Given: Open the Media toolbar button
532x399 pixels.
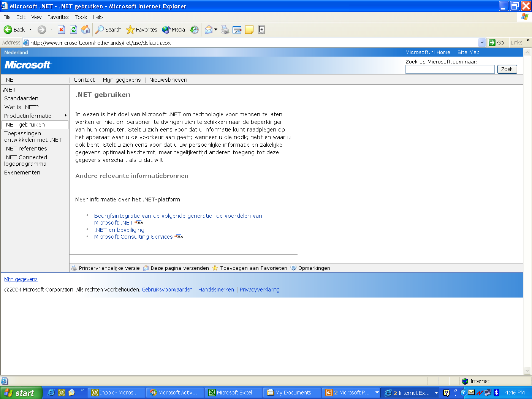Looking at the screenshot, I should pyautogui.click(x=174, y=30).
